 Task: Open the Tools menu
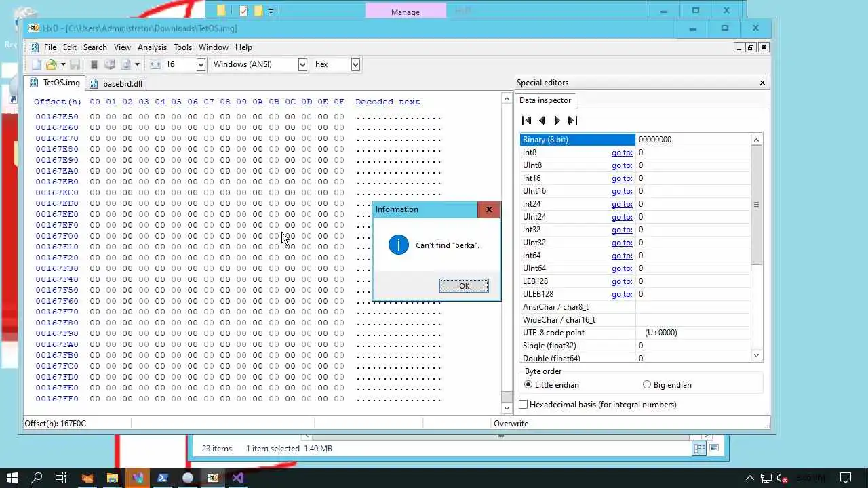pyautogui.click(x=182, y=47)
